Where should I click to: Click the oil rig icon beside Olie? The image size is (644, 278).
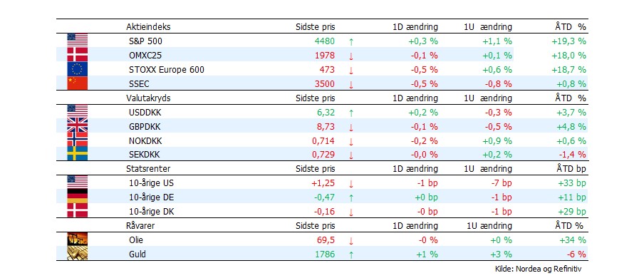(77, 240)
